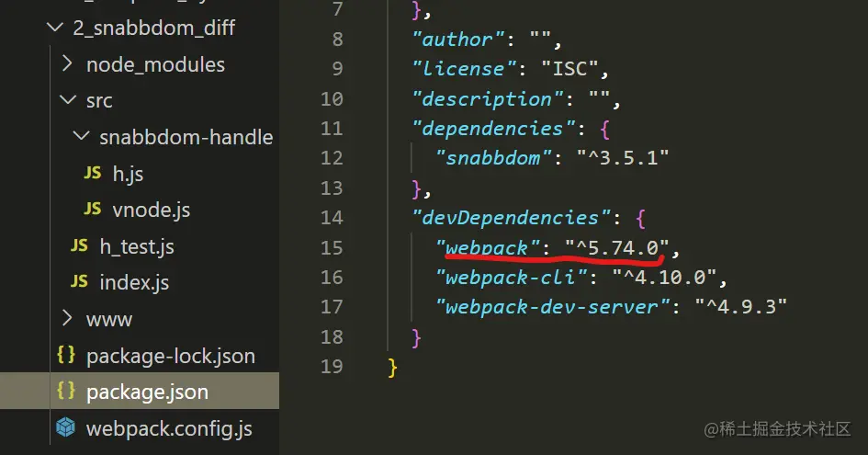Click the pink closing brace on line 18
This screenshot has height=455, width=868.
[416, 337]
